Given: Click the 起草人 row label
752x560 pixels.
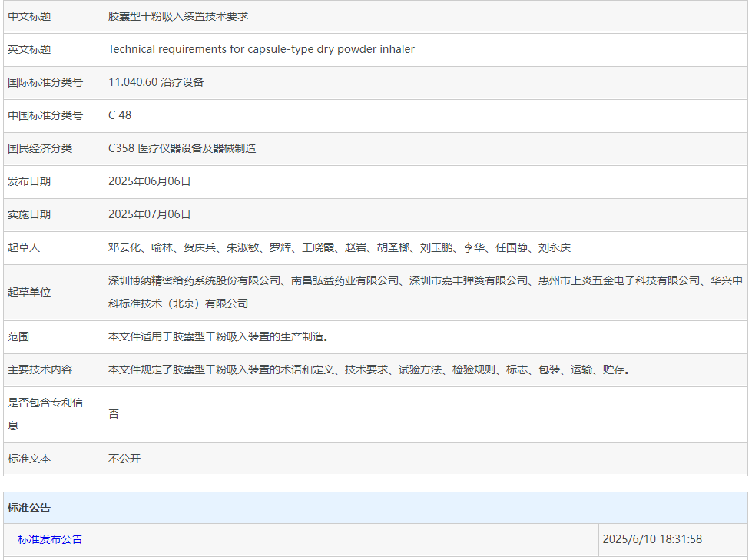Looking at the screenshot, I should click(x=24, y=247).
